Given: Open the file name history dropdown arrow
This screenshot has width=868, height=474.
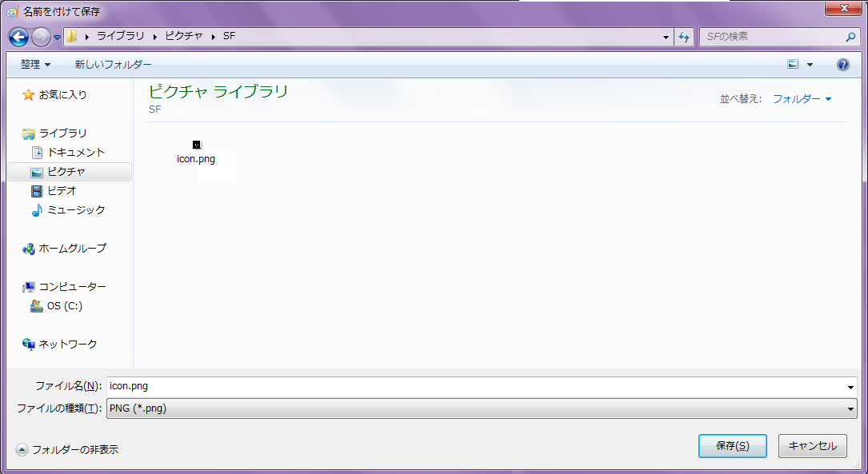Looking at the screenshot, I should 851,387.
